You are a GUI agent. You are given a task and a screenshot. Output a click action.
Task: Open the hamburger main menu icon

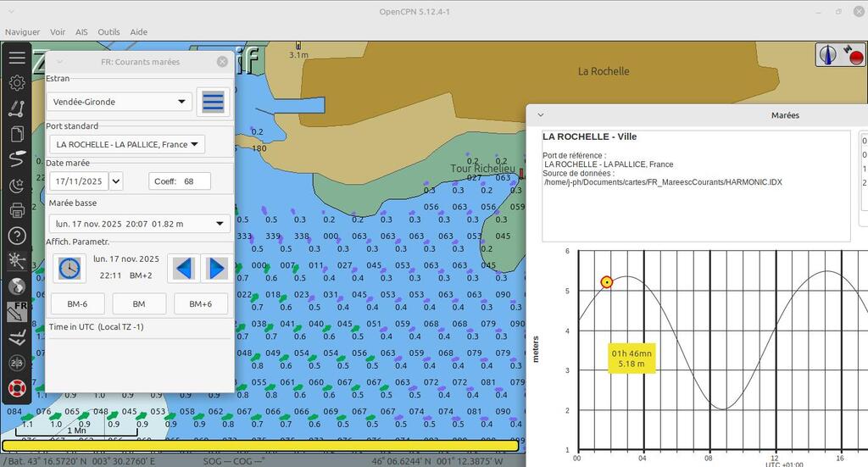point(17,58)
